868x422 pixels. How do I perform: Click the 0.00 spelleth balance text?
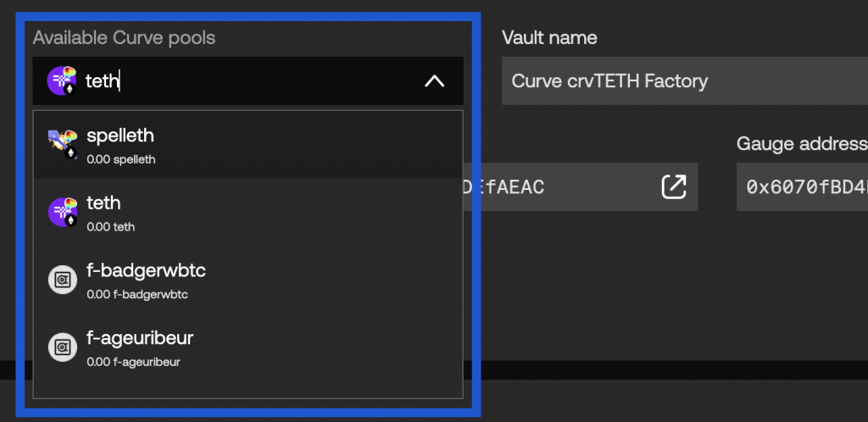[121, 160]
